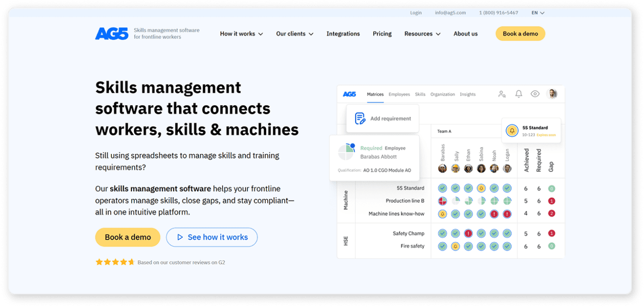Click Noah's red alert in Machine lines know-how row
Viewport: 644px width, 307px height.
(494, 214)
